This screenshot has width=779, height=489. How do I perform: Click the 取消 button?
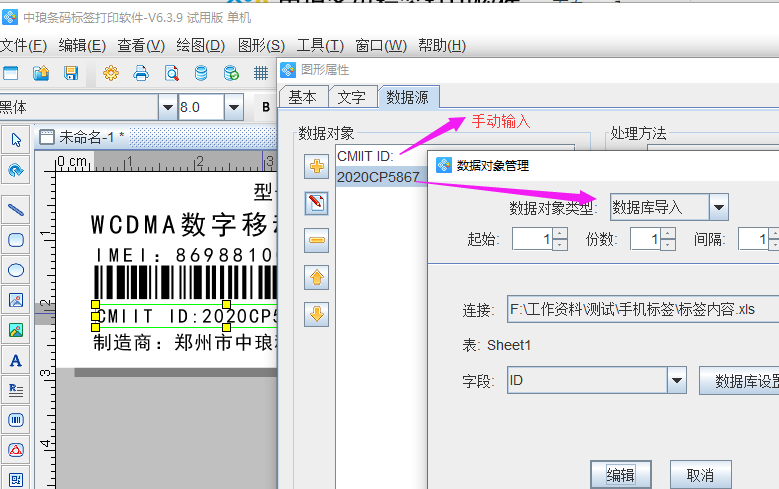click(700, 474)
